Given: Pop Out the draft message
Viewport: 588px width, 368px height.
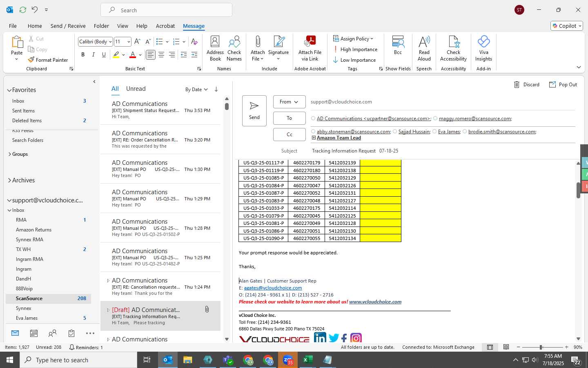Looking at the screenshot, I should coord(563,85).
